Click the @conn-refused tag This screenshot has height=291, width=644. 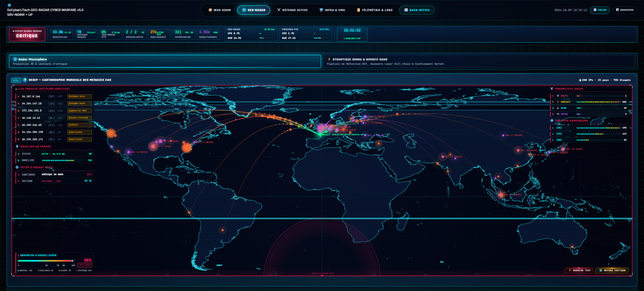coord(80,118)
